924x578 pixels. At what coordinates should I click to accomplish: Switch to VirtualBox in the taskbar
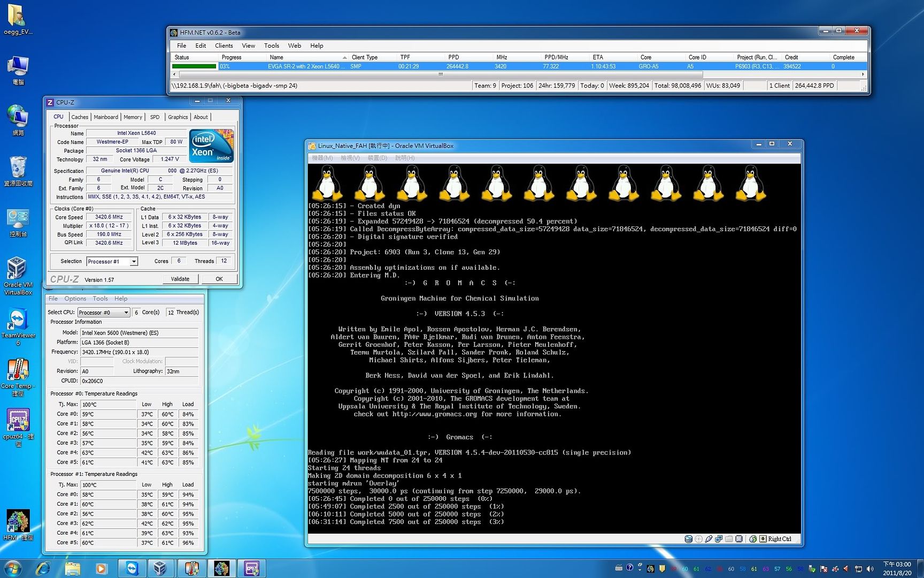pos(161,568)
